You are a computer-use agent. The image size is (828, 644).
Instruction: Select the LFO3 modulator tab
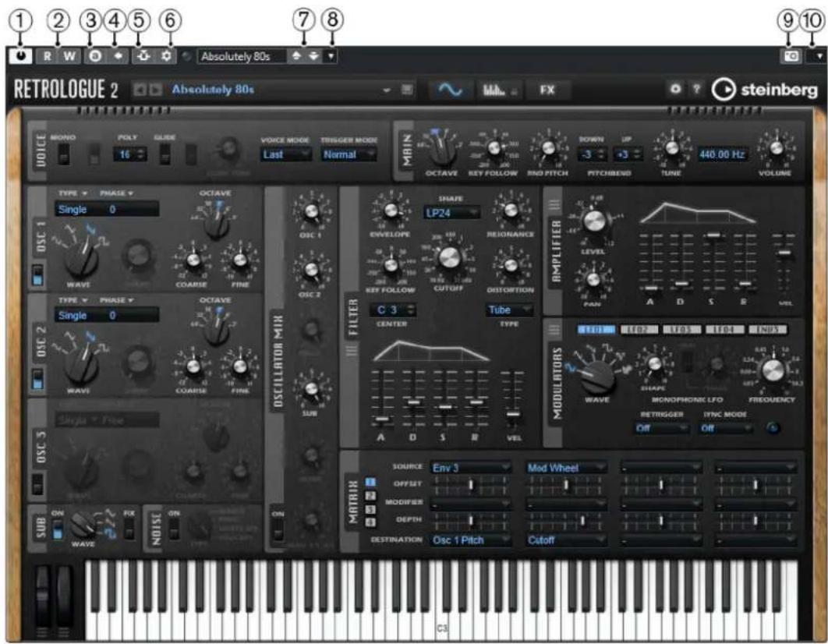click(681, 329)
